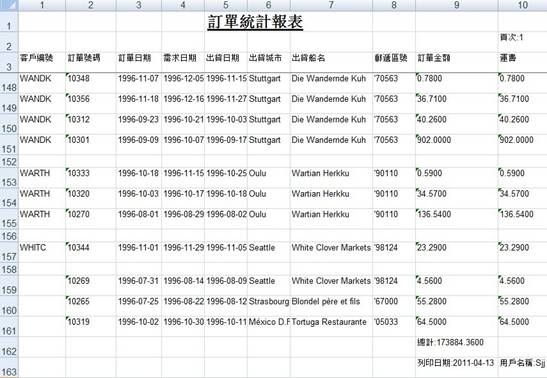Click the Tortuga Restaurante cell
Image resolution: width=547 pixels, height=378 pixels.
[331, 326]
